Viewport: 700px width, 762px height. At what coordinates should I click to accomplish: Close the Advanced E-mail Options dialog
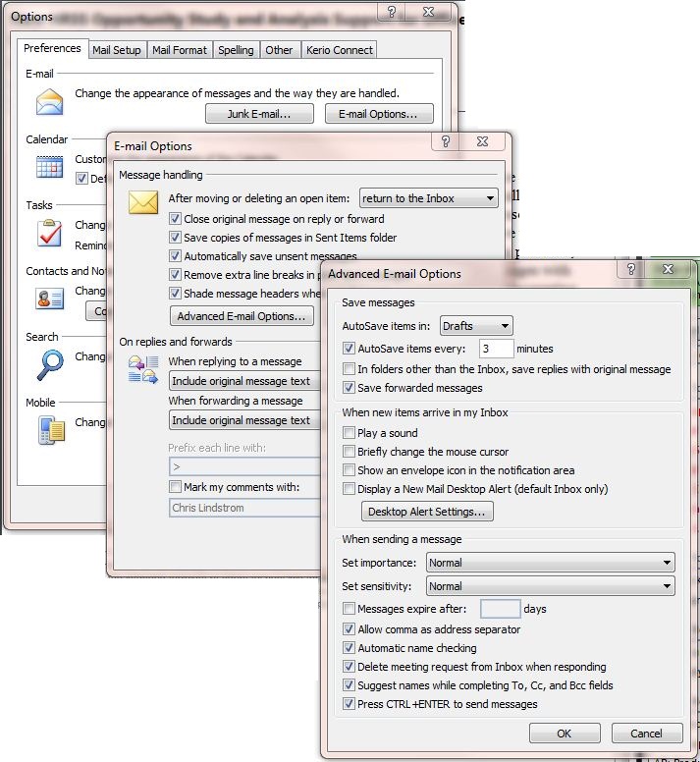point(668,269)
